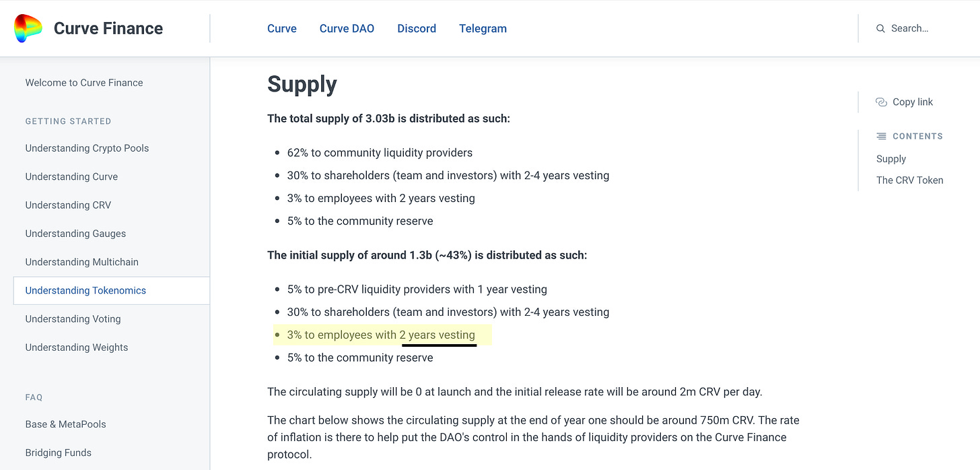Click the Copy link chain icon
980x470 pixels.
tap(881, 102)
